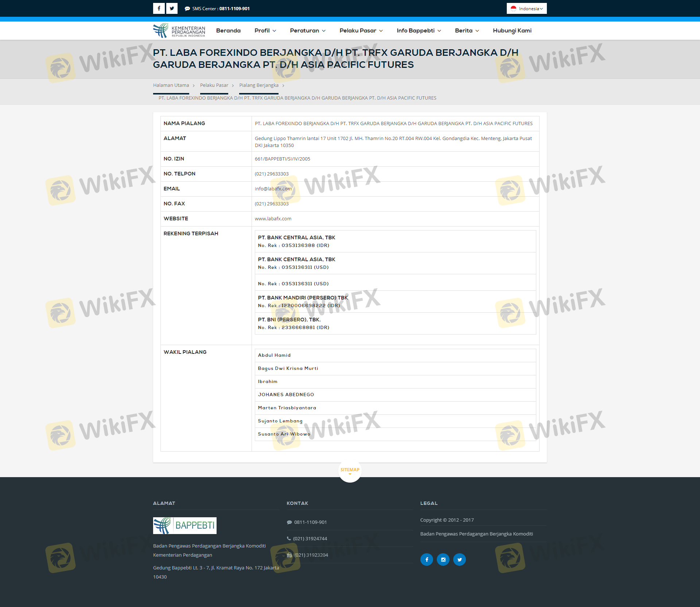Screen dimensions: 700x607
Task: Click the SMS Center chat bubble icon
Action: point(187,9)
